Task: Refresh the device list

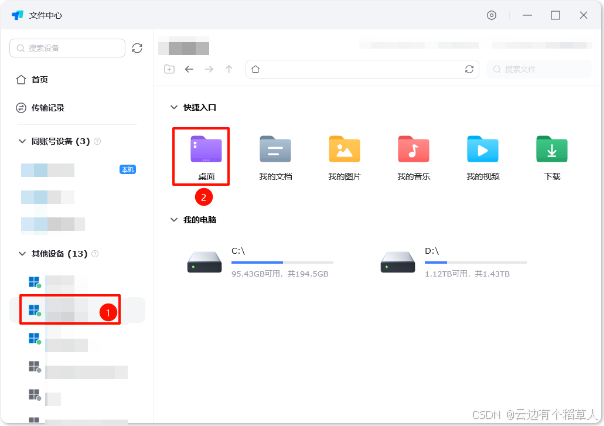Action: [137, 48]
